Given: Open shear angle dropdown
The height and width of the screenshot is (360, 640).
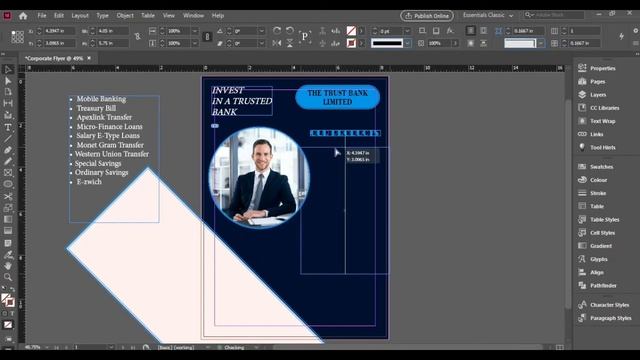Looking at the screenshot, I should [261, 43].
